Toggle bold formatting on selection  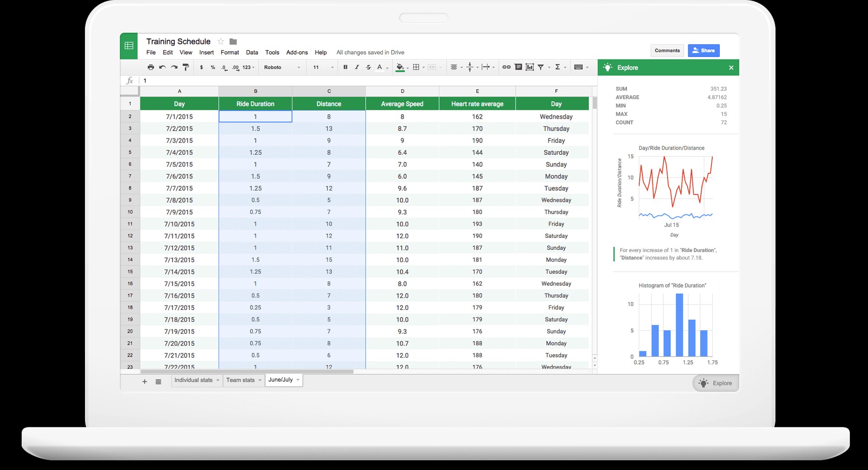pos(345,67)
